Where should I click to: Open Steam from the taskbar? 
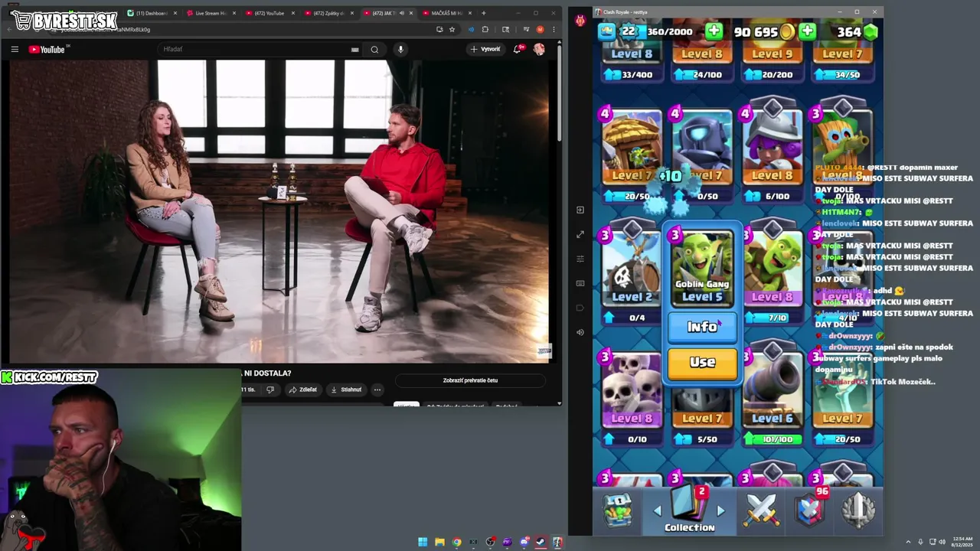click(x=541, y=542)
